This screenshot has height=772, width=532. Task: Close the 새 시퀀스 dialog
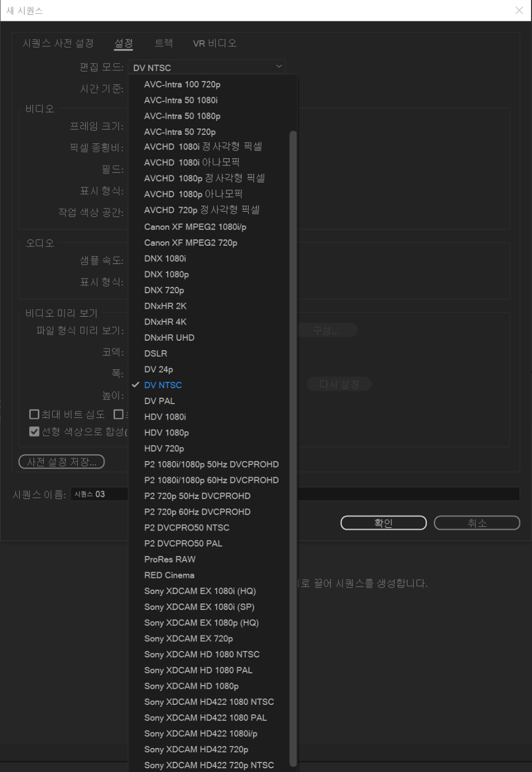[519, 10]
